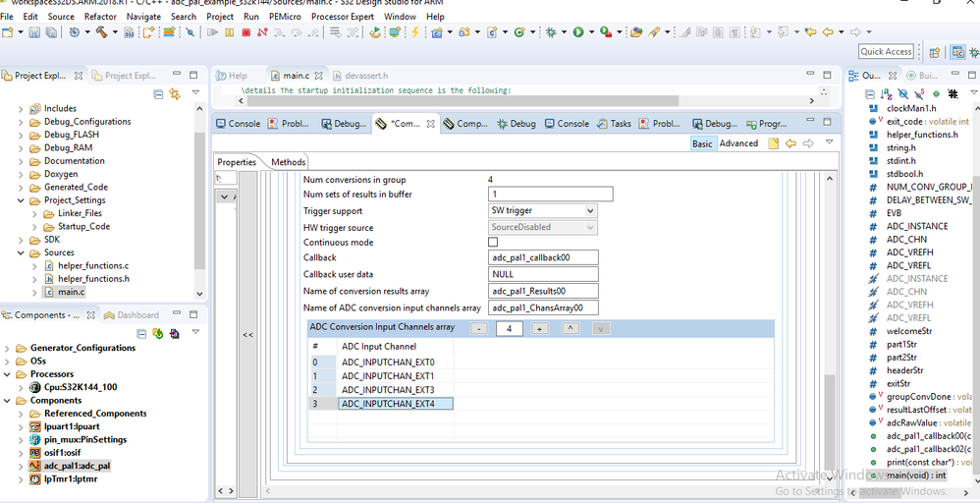Click the Save icon in the toolbar
The image size is (980, 503).
pyautogui.click(x=34, y=31)
